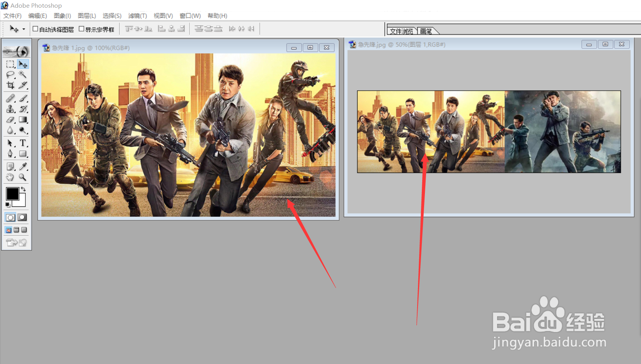Reset default foreground and background colors
This screenshot has height=364, width=641.
pyautogui.click(x=8, y=205)
